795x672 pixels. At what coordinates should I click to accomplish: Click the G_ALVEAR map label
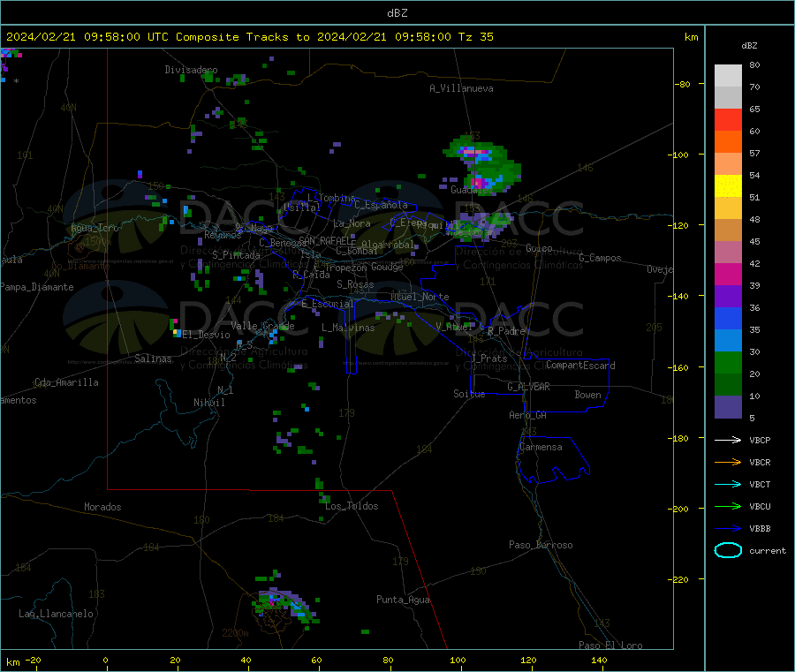(528, 387)
